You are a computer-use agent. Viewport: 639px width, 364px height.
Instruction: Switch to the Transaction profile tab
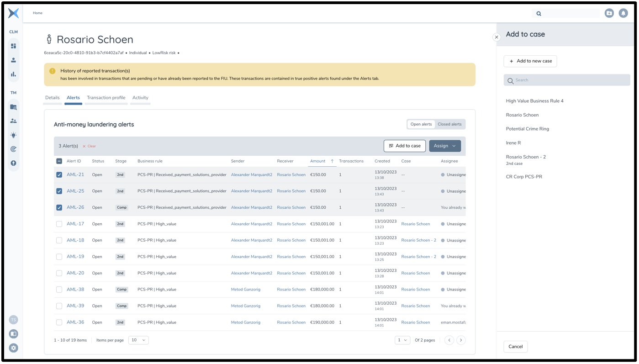point(106,97)
